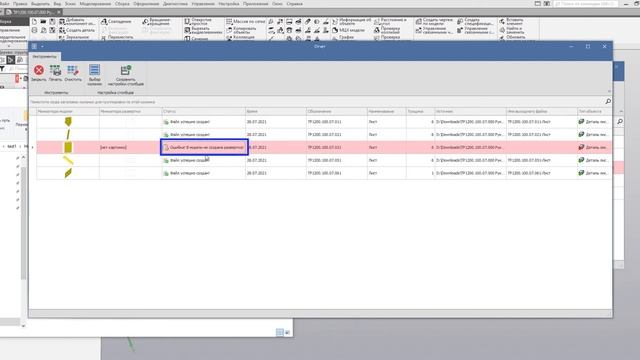Close the document tab in main window

pyautogui.click(x=59, y=12)
